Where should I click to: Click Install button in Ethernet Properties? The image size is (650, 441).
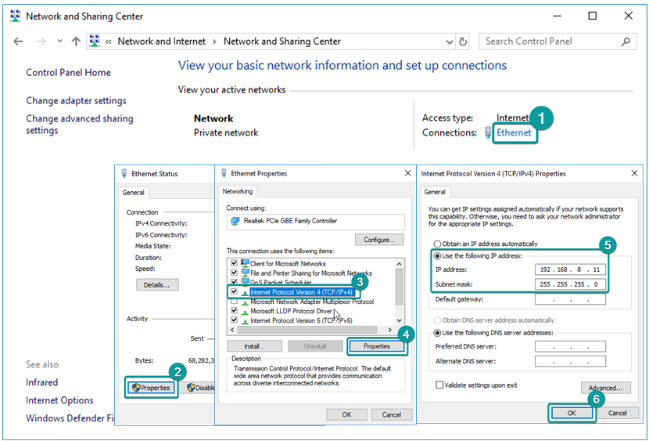(x=255, y=346)
